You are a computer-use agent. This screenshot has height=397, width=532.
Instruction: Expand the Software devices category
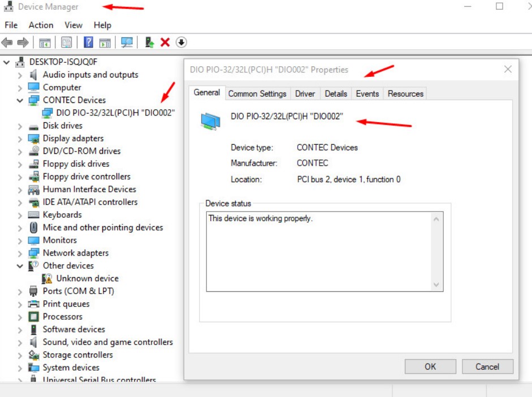coord(20,330)
